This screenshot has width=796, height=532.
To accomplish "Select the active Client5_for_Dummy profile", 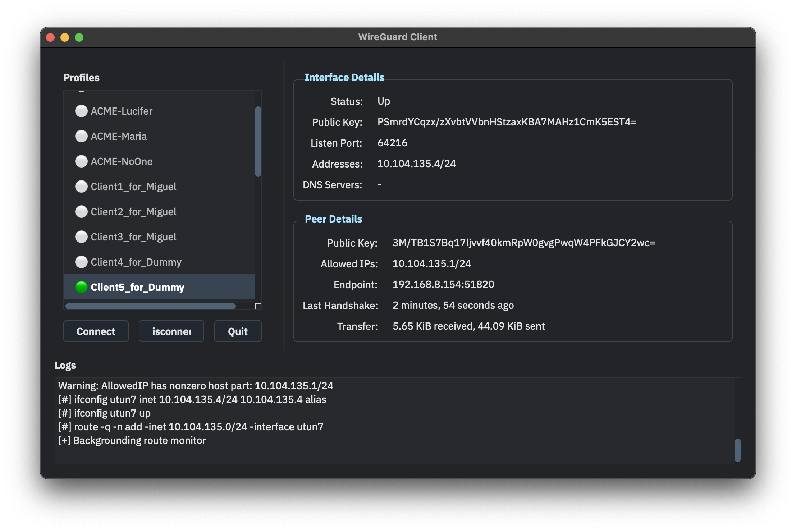I will pyautogui.click(x=159, y=287).
